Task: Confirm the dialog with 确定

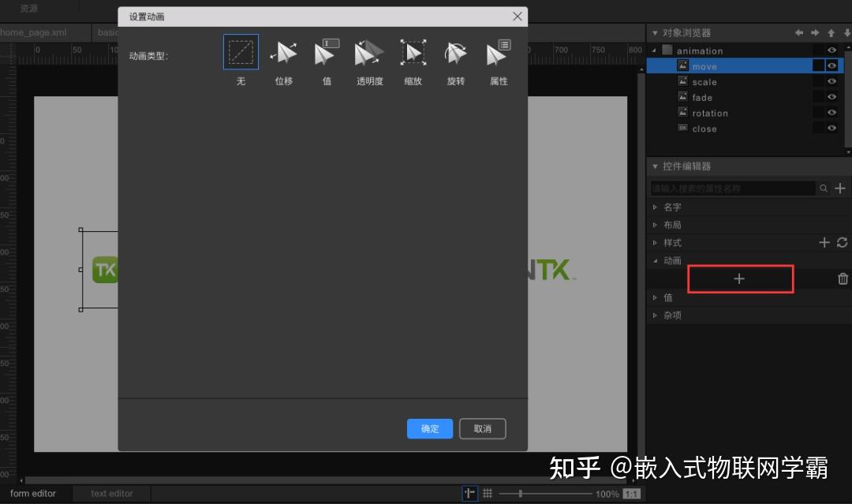Action: click(x=430, y=428)
